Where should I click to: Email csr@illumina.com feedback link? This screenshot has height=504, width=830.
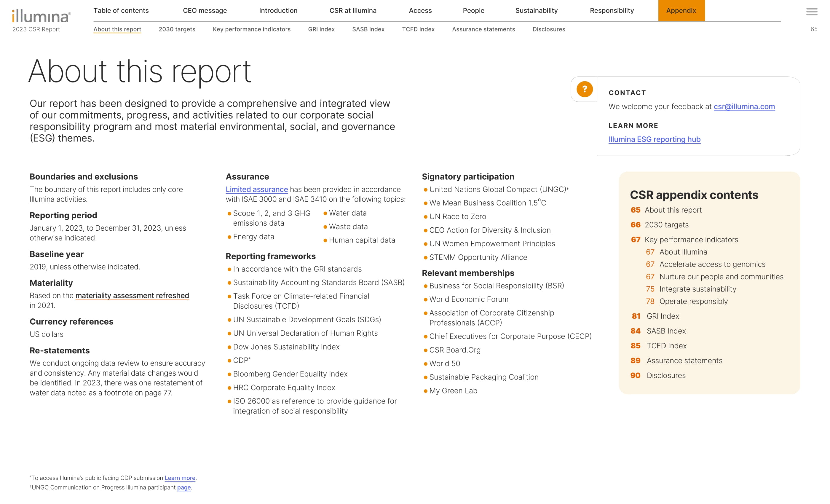(744, 106)
